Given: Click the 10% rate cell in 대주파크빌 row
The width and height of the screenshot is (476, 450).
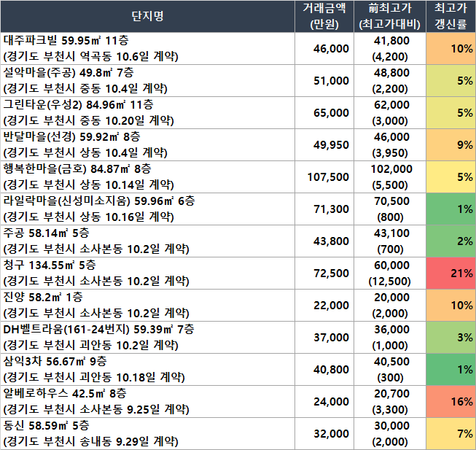Looking at the screenshot, I should (x=450, y=49).
